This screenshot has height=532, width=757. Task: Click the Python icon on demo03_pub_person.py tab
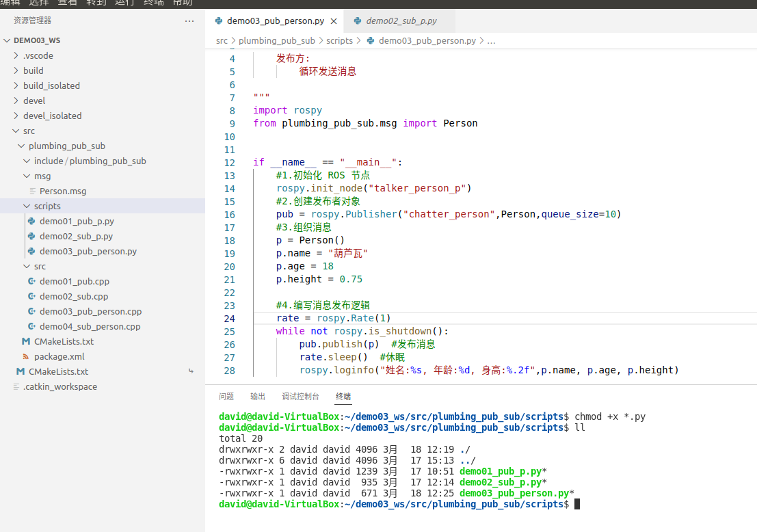218,21
